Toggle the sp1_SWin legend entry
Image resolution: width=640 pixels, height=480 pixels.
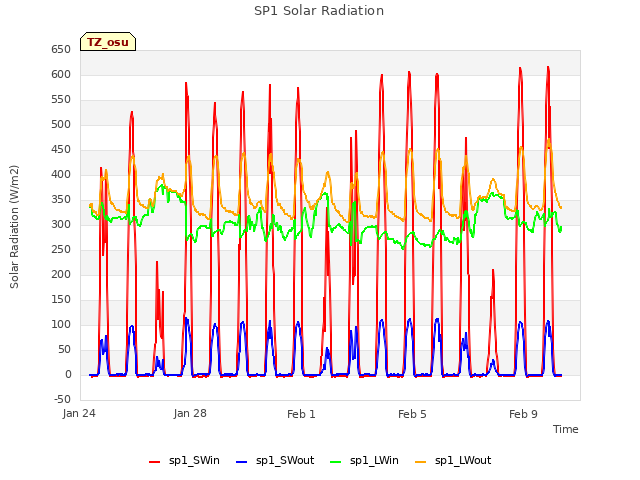pyautogui.click(x=184, y=460)
